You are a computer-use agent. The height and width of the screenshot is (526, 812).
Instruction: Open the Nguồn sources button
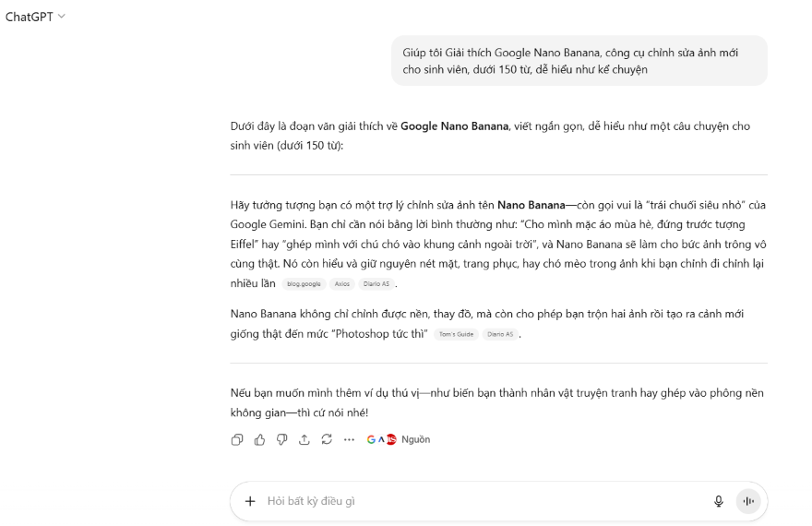click(415, 440)
